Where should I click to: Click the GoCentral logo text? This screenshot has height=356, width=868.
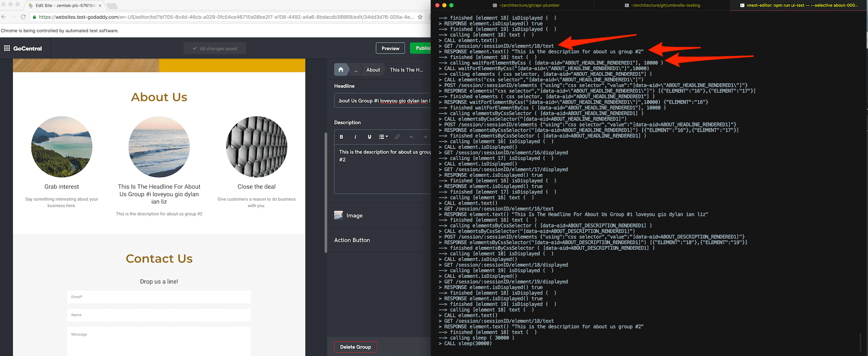tap(27, 49)
